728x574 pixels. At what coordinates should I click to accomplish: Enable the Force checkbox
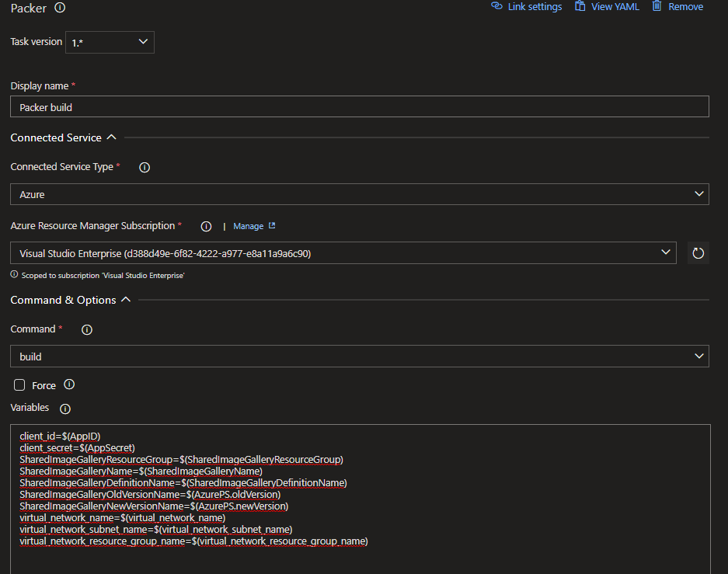pos(20,385)
